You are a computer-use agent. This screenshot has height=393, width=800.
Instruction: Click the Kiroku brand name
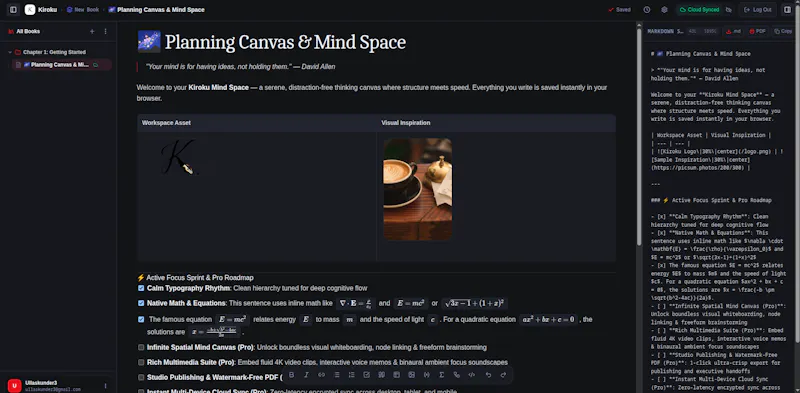(47, 10)
